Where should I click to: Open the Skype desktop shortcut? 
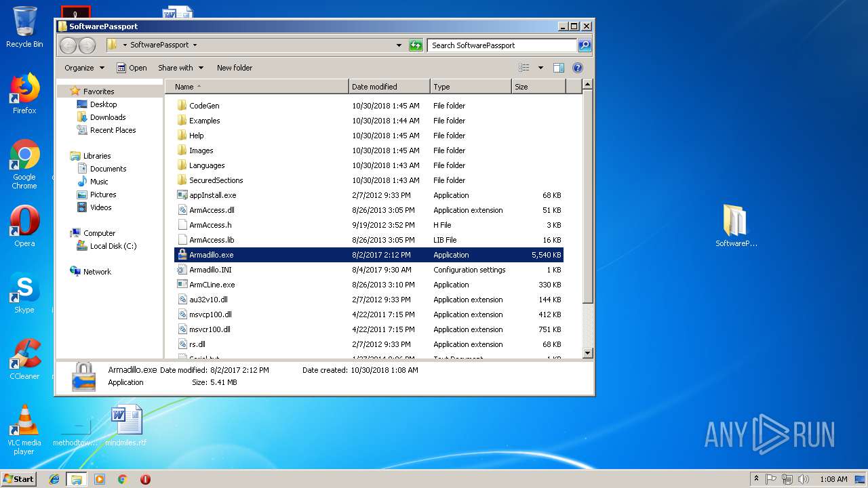tap(24, 293)
